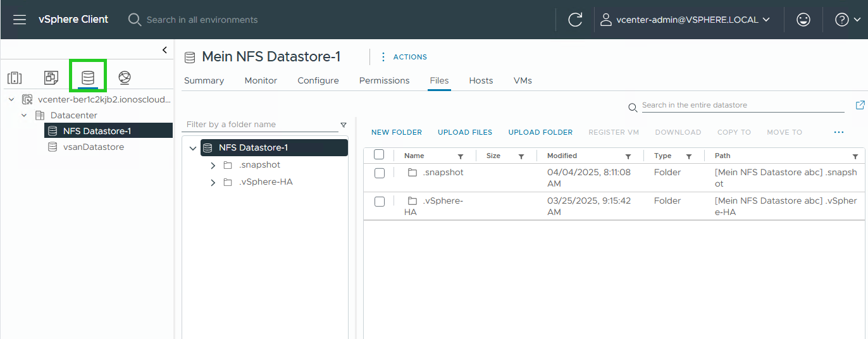
Task: Click the Path column filter icon
Action: pyautogui.click(x=855, y=156)
